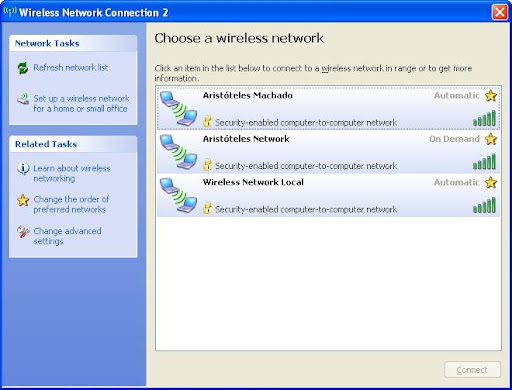Open Set up a wireless network link
This screenshot has height=390, width=512.
81,104
